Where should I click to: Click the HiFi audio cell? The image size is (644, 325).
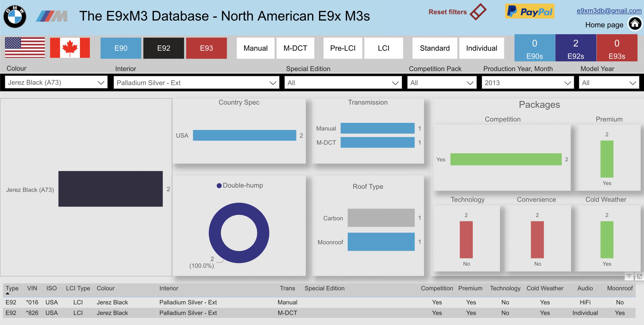585,302
